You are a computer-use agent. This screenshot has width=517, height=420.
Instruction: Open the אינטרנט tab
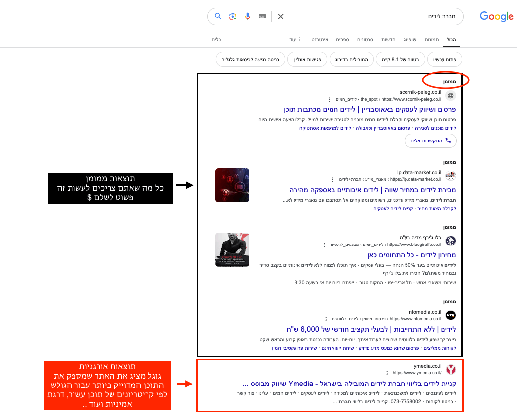pos(320,39)
